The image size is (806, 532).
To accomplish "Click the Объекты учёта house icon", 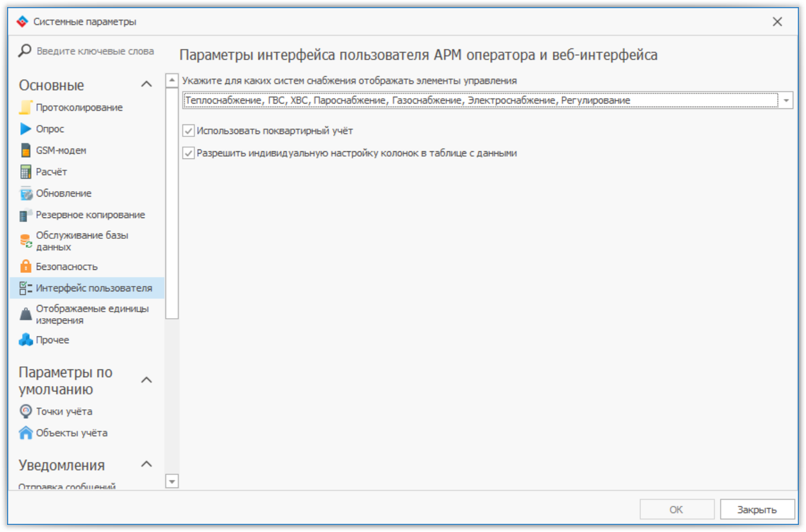I will [x=26, y=433].
